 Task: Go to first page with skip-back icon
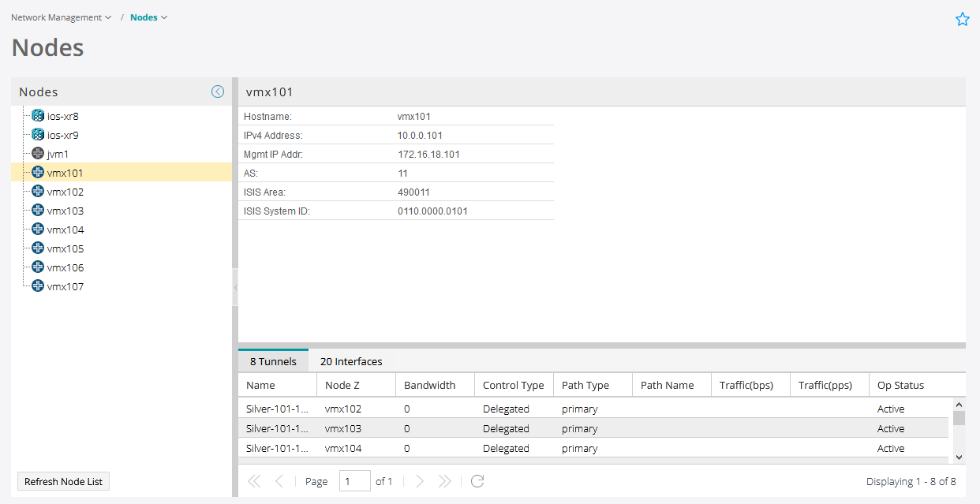pos(254,481)
